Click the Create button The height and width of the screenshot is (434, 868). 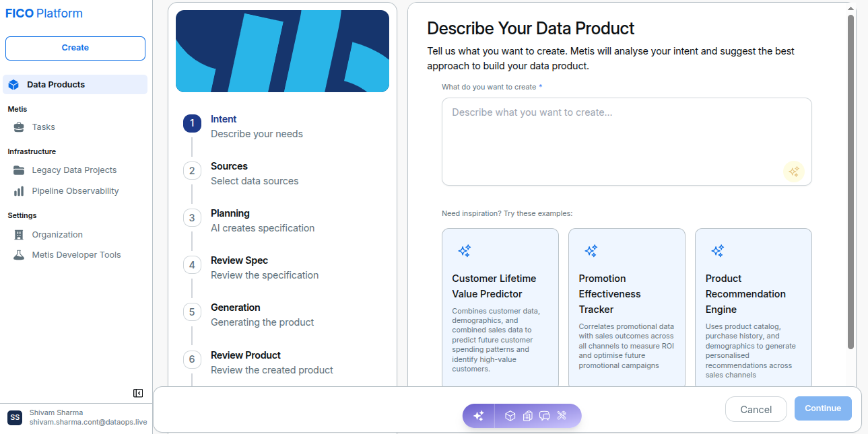tap(75, 48)
